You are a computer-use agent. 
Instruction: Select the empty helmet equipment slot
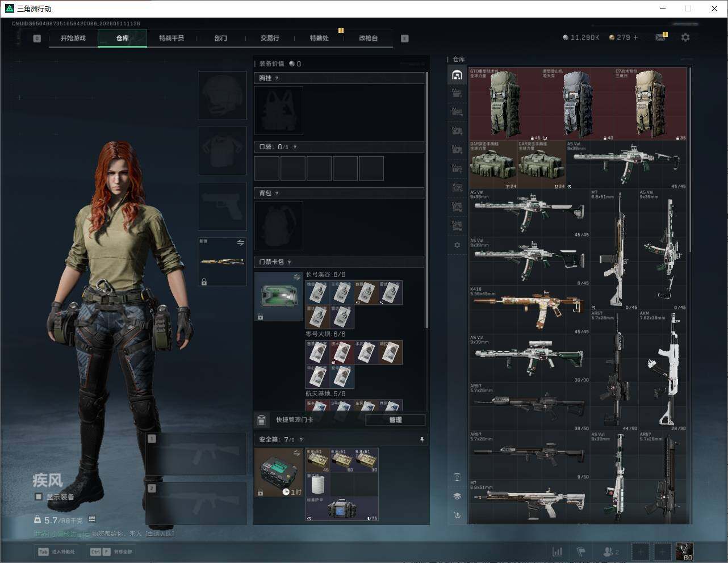pos(222,95)
